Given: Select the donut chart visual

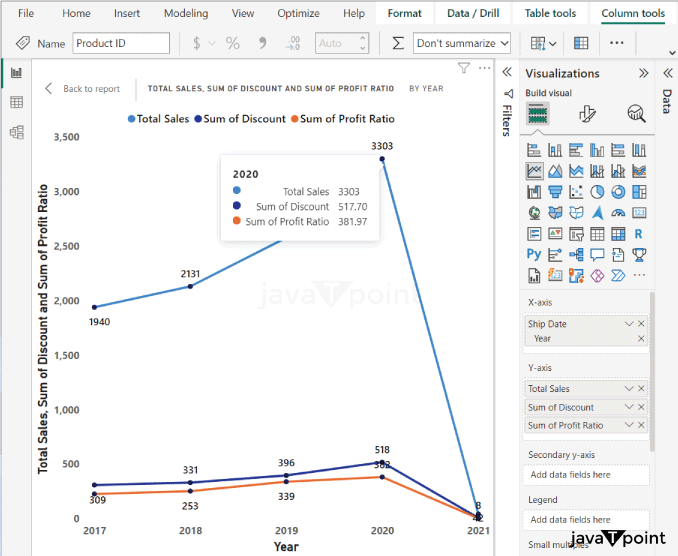Looking at the screenshot, I should pos(618,192).
